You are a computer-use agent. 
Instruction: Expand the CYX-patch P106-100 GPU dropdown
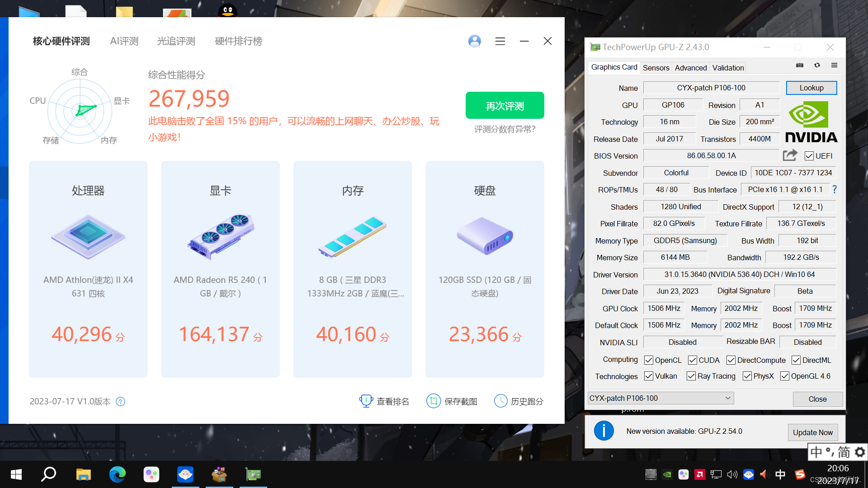[x=727, y=398]
